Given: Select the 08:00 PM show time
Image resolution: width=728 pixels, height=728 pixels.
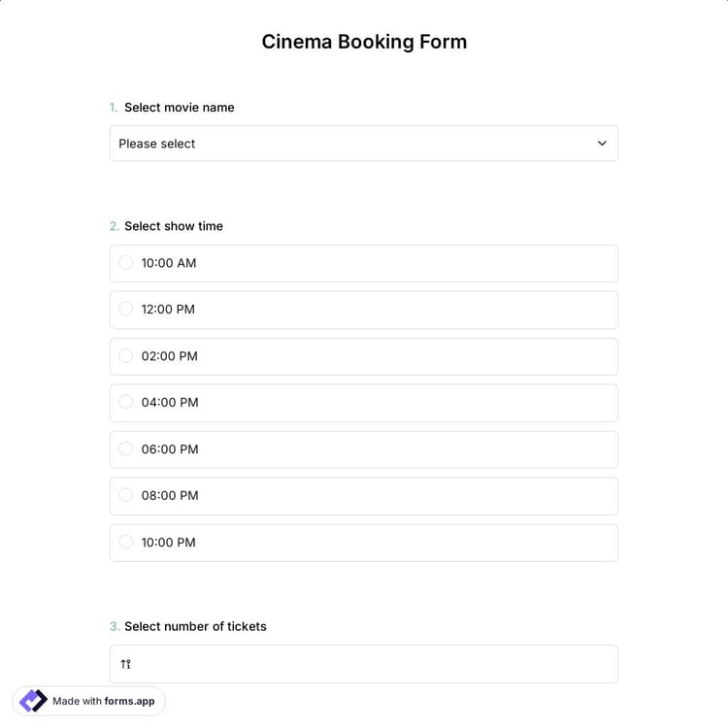Looking at the screenshot, I should [126, 495].
